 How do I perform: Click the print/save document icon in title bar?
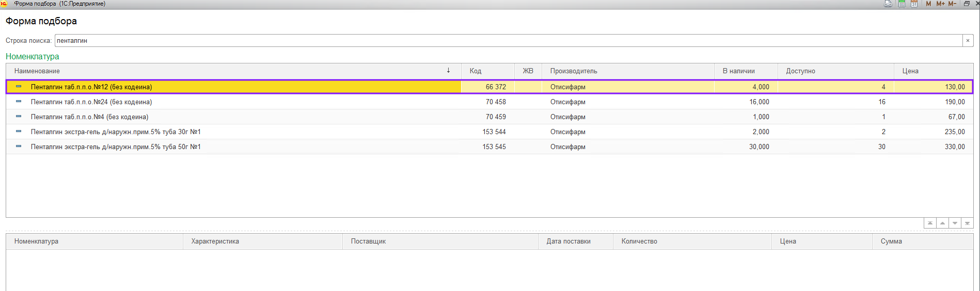coord(888,4)
